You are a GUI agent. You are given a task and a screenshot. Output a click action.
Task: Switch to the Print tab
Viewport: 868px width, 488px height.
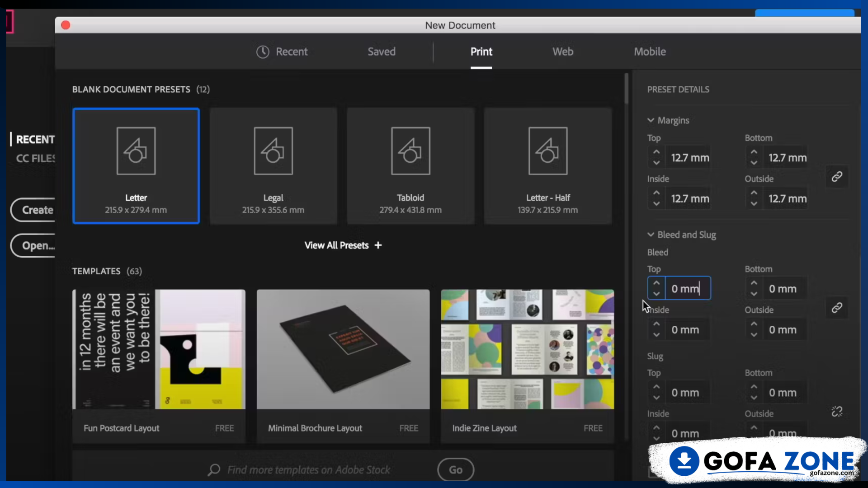pos(481,52)
